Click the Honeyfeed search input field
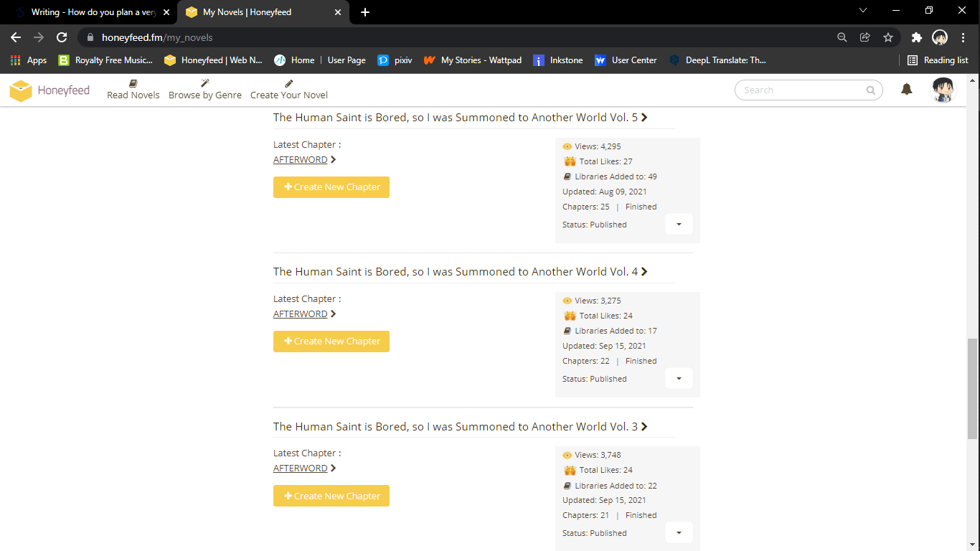980x551 pixels. pos(800,90)
